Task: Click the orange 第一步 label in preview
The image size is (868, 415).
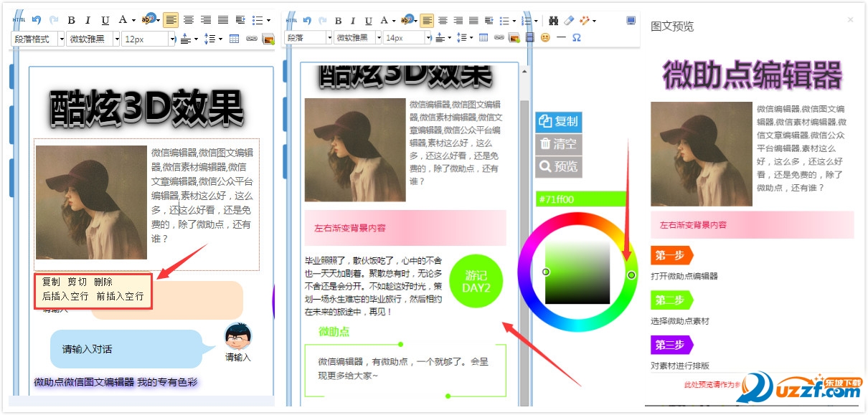Action: point(671,255)
